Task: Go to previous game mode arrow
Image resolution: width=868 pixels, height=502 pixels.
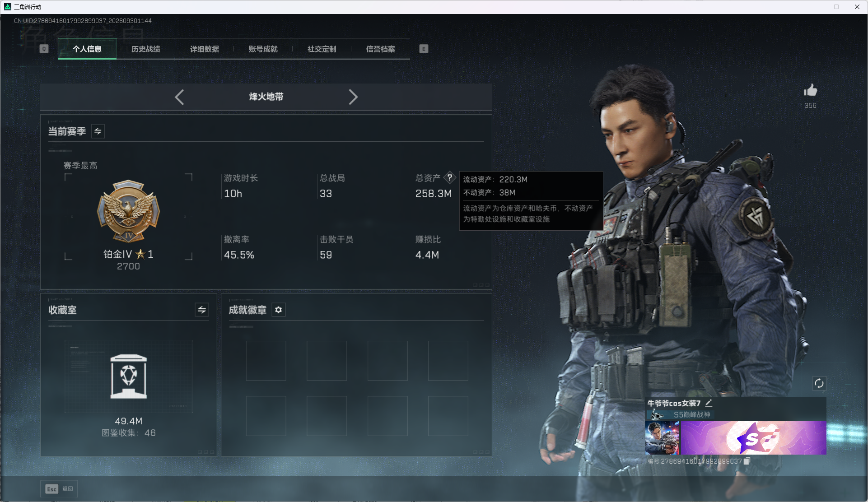Action: (179, 97)
